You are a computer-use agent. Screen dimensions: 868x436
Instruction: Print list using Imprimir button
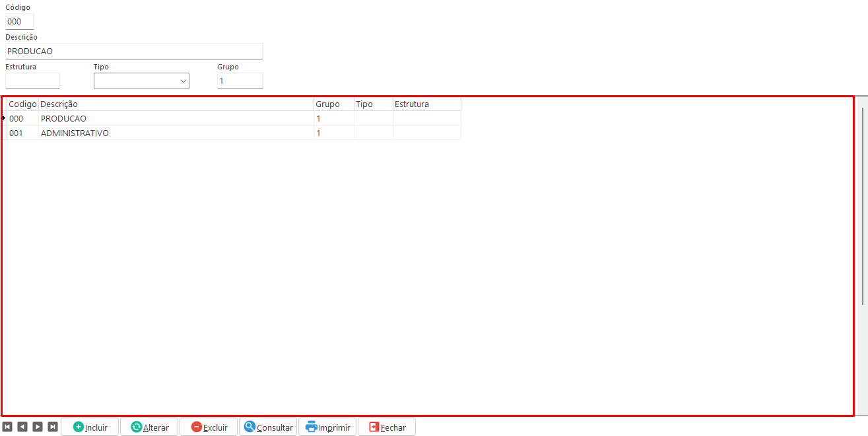[327, 427]
